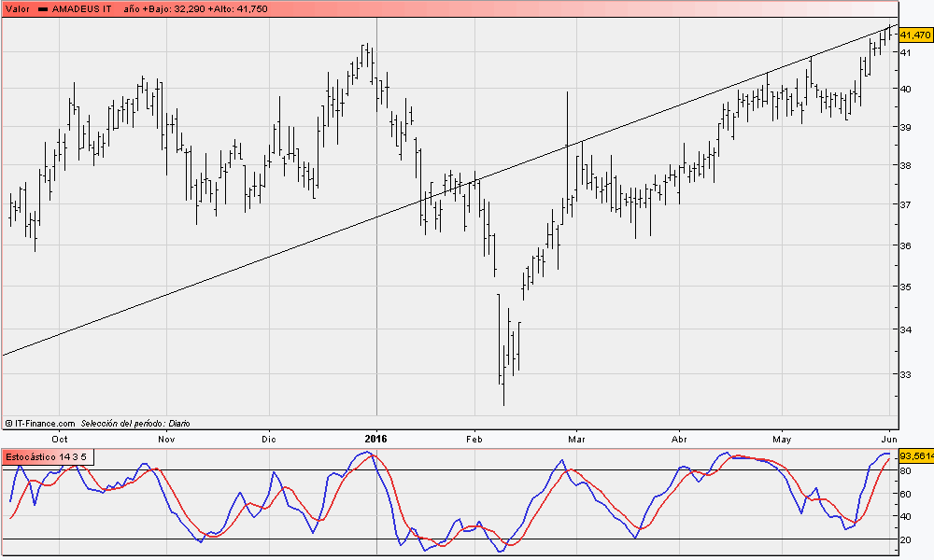Click the 20 level on stochastic scale
The width and height of the screenshot is (934, 560).
(905, 539)
